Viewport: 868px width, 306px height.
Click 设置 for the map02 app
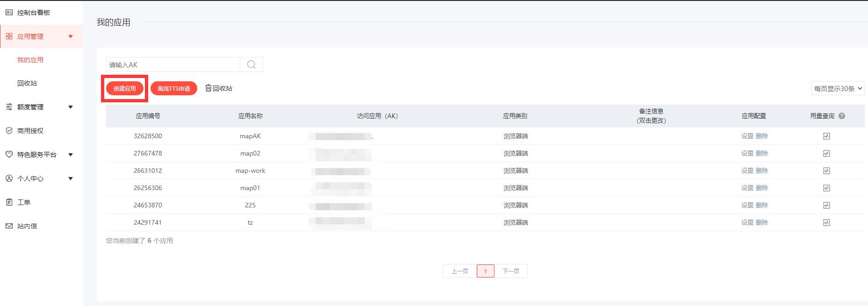747,153
